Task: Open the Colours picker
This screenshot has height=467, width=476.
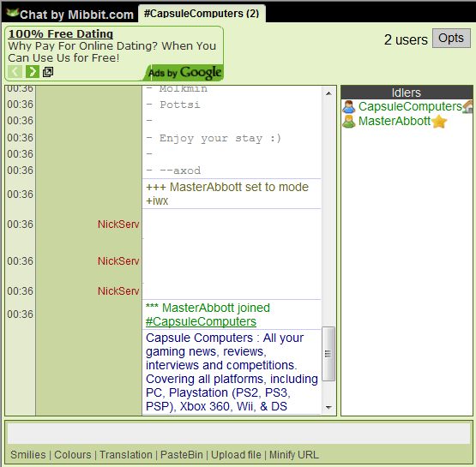Action: pyautogui.click(x=73, y=455)
